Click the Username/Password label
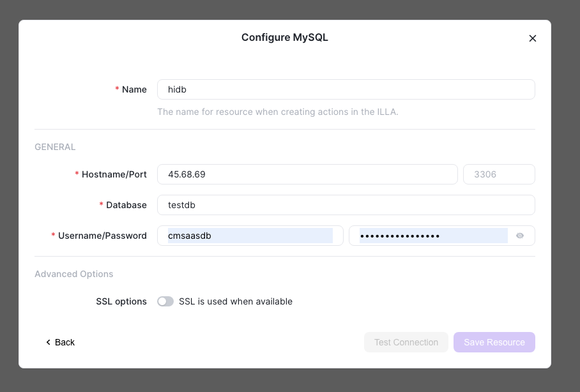This screenshot has width=580, height=392. tap(102, 236)
